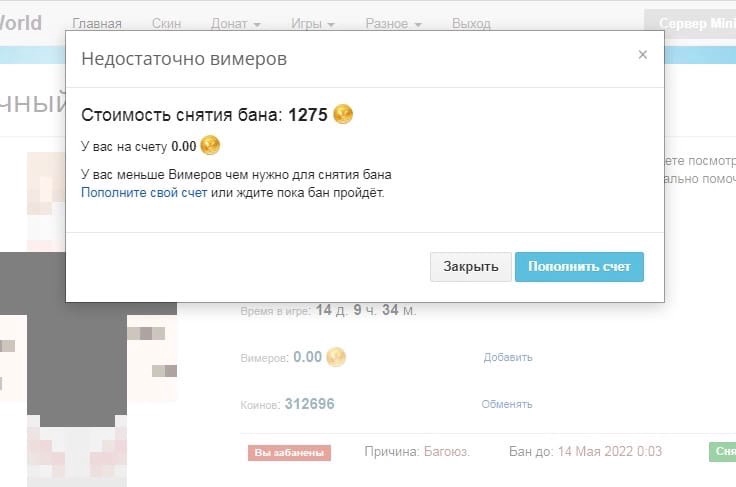736x487 pixels.
Task: Open the Скин menu item
Action: click(166, 23)
